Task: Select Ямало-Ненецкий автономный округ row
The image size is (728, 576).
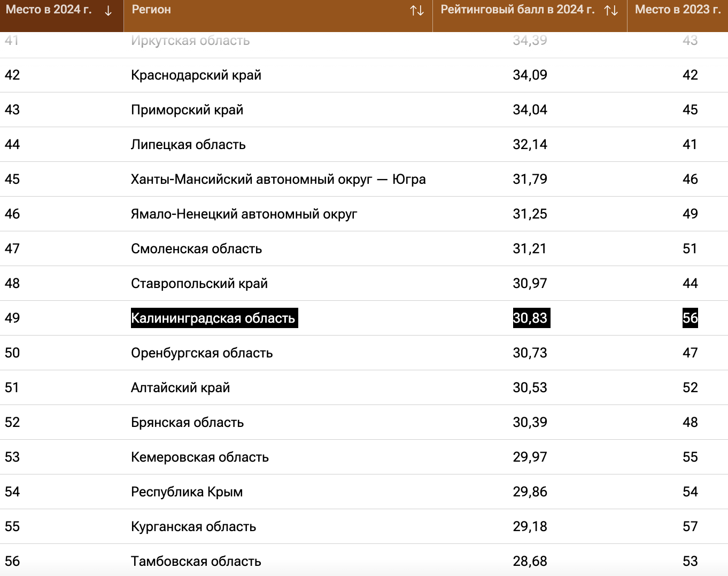Action: tap(244, 214)
